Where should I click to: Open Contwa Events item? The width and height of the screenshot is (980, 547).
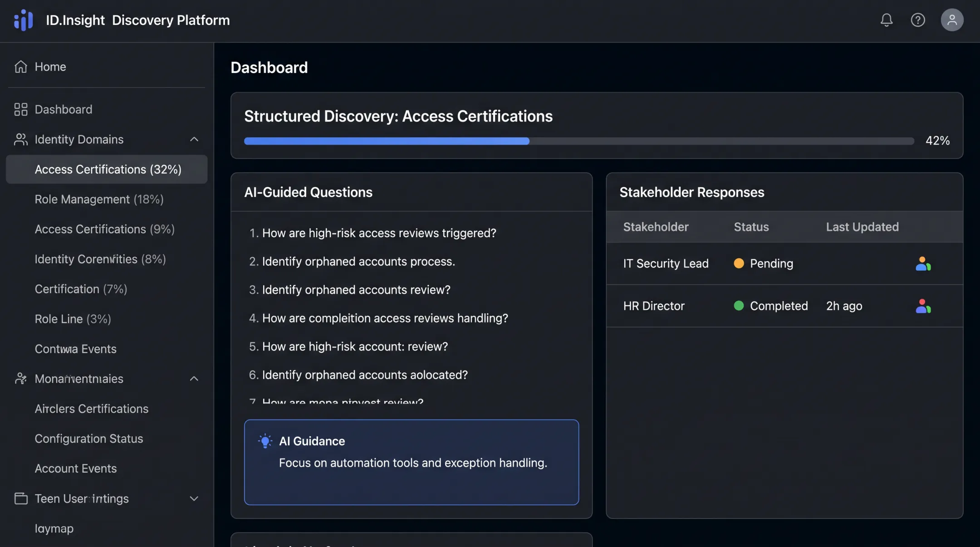click(x=75, y=349)
